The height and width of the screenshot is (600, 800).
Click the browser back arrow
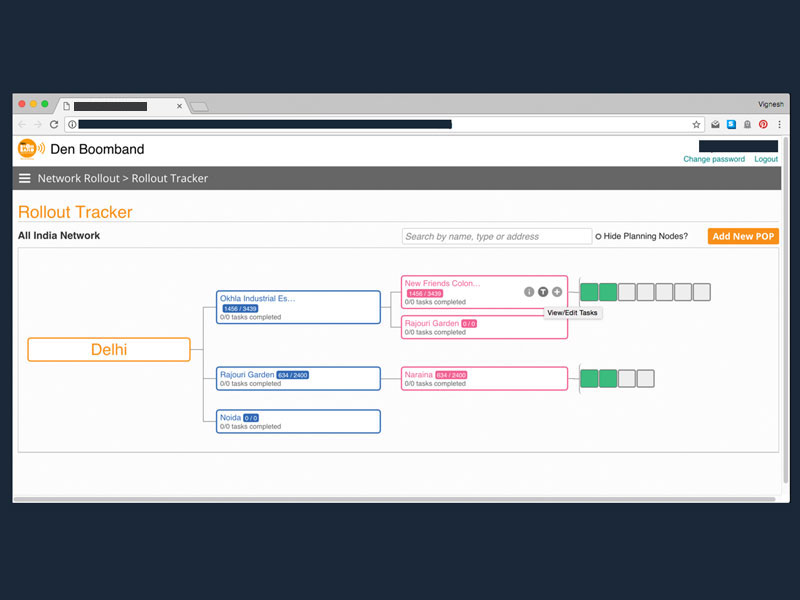pos(23,125)
